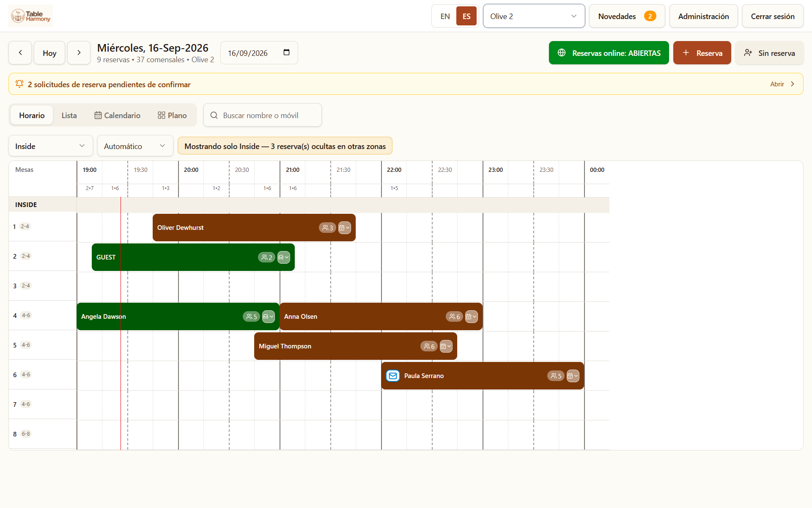Switch language to EN
The width and height of the screenshot is (812, 508).
(445, 16)
